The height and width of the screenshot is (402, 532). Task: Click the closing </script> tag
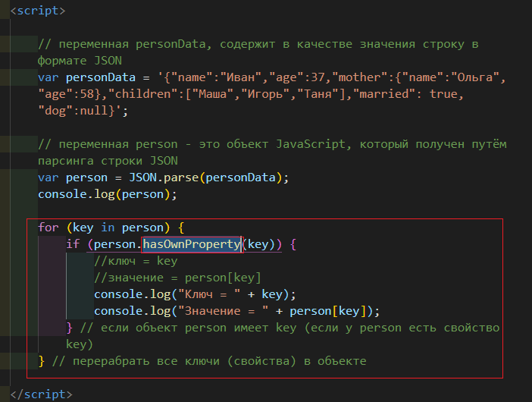(41, 394)
